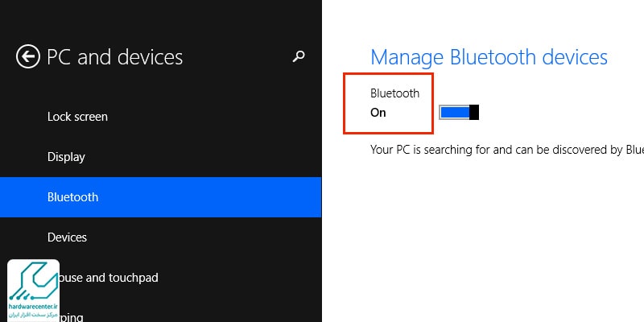The image size is (644, 322).
Task: Go back using the circled arrow icon
Action: (28, 56)
